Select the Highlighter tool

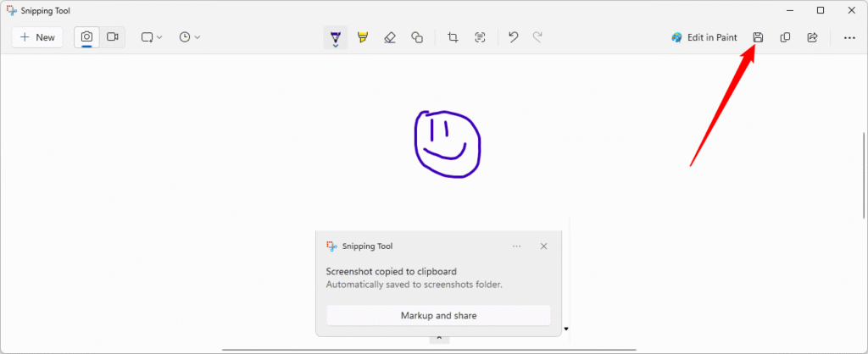363,37
